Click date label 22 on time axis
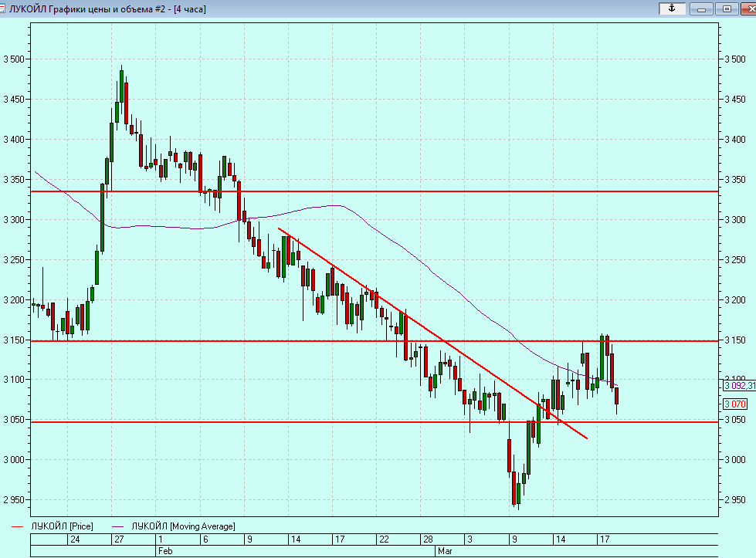 click(x=384, y=539)
